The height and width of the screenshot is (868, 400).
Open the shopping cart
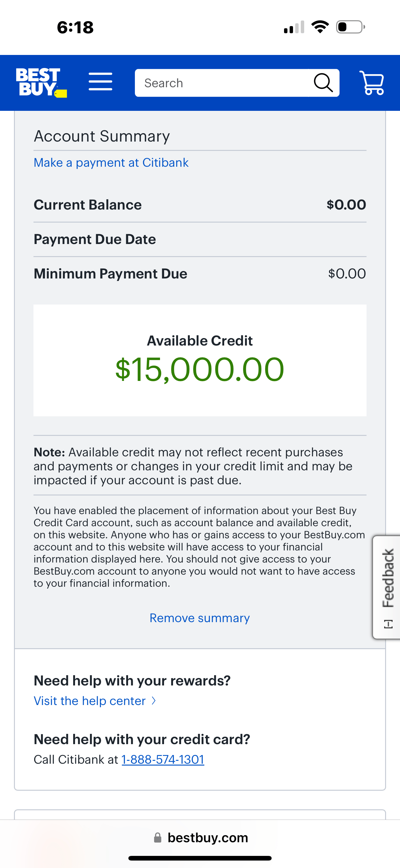click(x=372, y=82)
